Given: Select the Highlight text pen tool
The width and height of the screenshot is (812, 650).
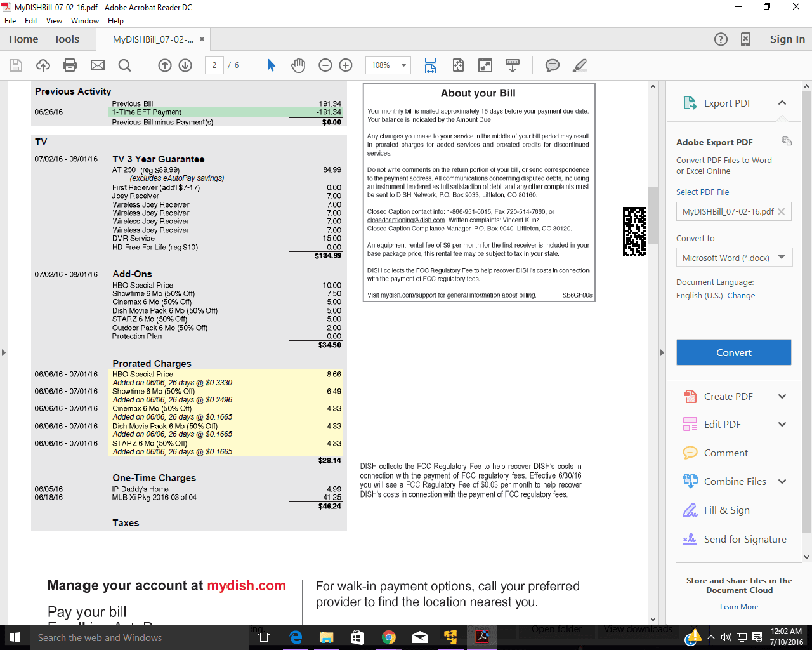Looking at the screenshot, I should [580, 65].
